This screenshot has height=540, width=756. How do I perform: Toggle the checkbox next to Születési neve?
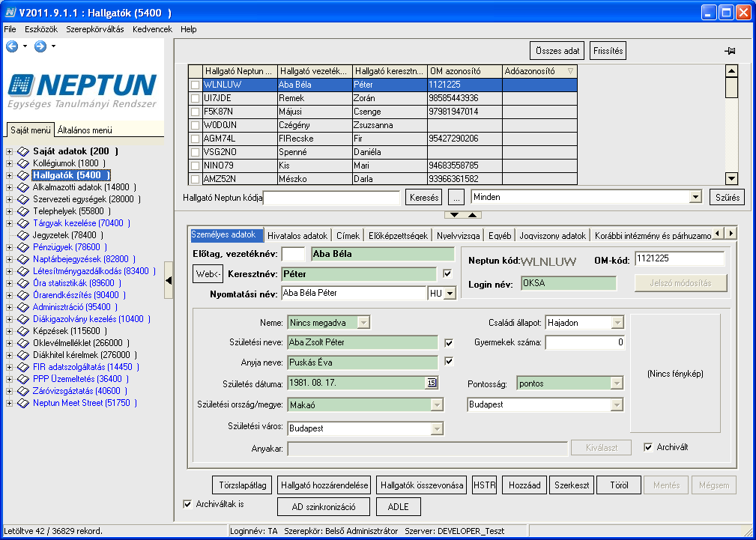click(x=449, y=343)
